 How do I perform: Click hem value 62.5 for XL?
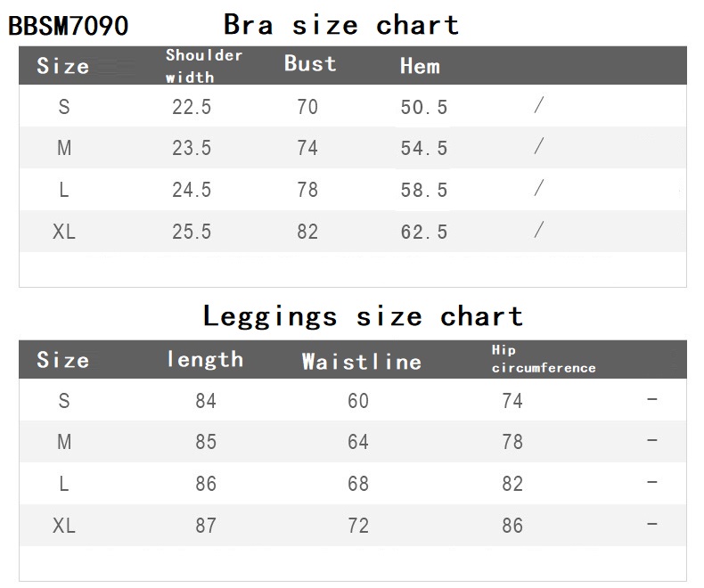click(424, 232)
